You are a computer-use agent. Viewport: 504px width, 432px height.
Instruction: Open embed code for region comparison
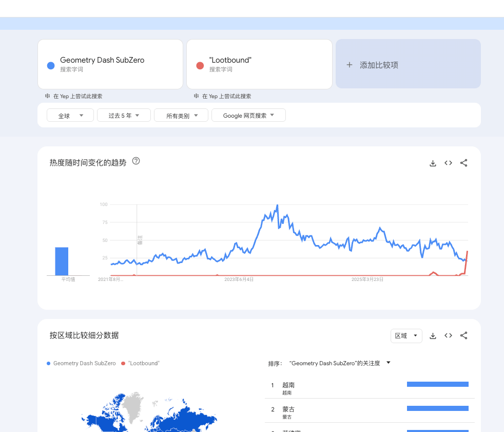pos(448,335)
